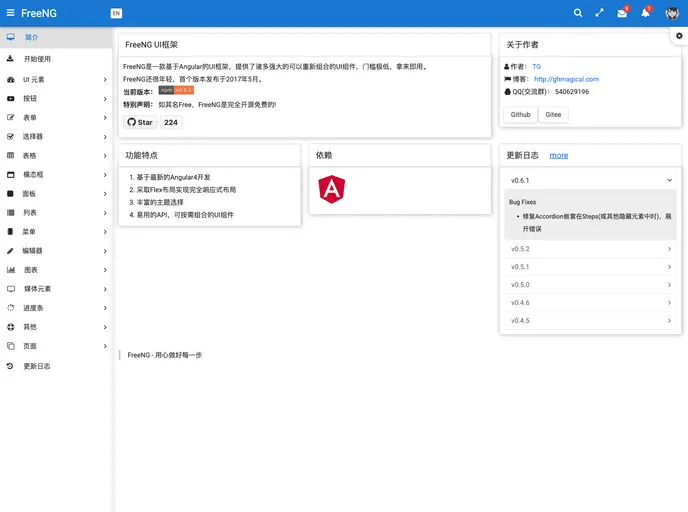Image resolution: width=688 pixels, height=512 pixels.
Task: Click 图表 chart icon
Action: point(11,270)
